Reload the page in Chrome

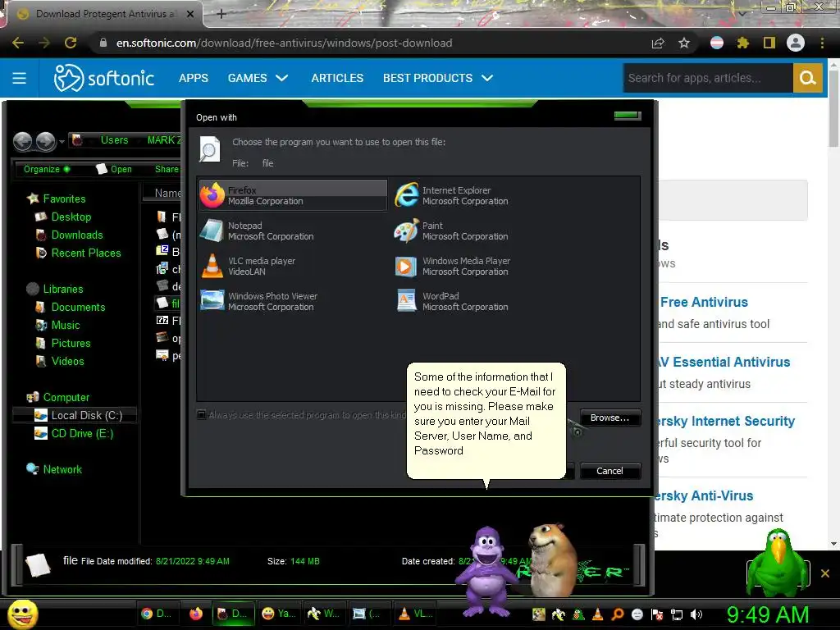point(71,43)
